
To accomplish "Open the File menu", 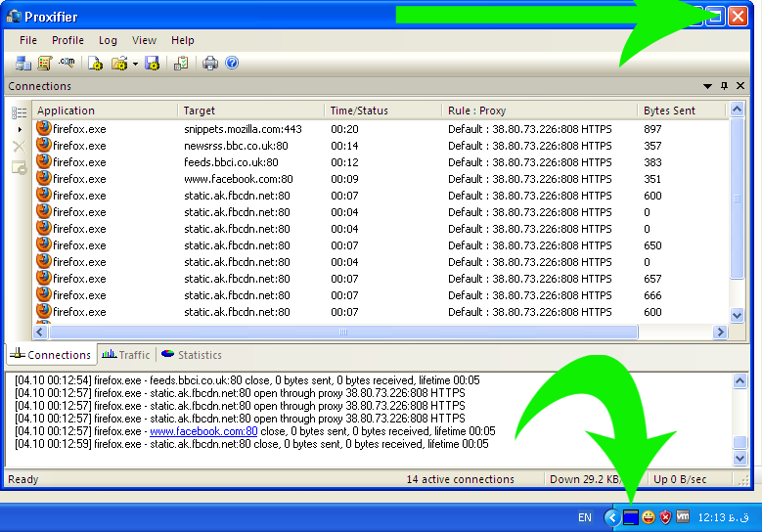I will click(x=28, y=40).
